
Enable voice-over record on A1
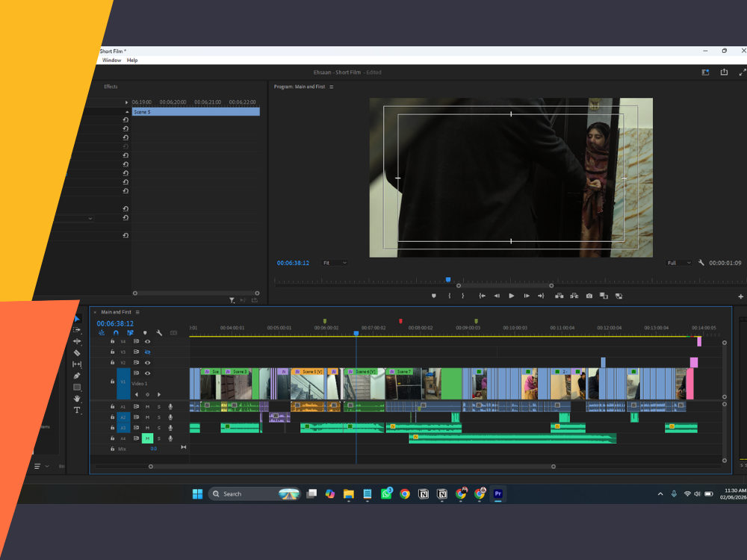(x=170, y=407)
